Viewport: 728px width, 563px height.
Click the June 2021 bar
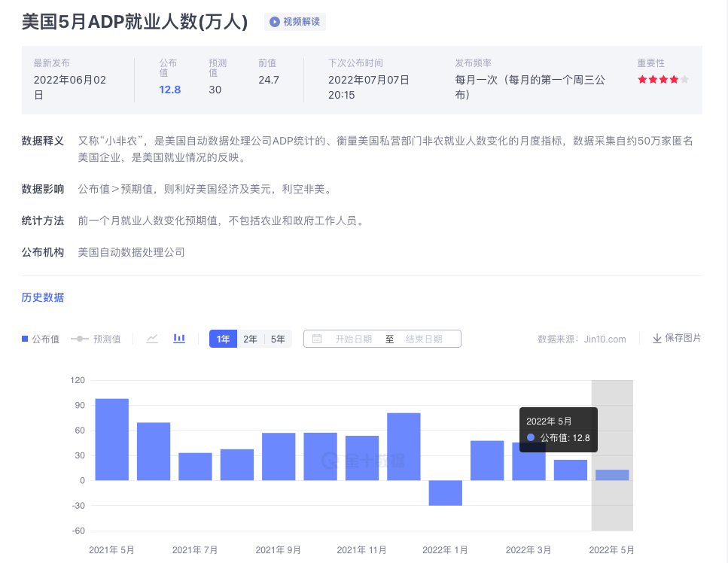[x=154, y=452]
